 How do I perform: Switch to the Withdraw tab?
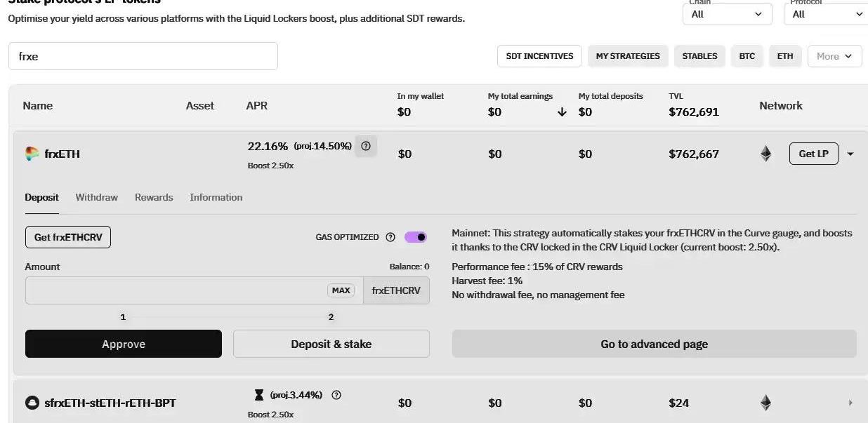tap(97, 197)
